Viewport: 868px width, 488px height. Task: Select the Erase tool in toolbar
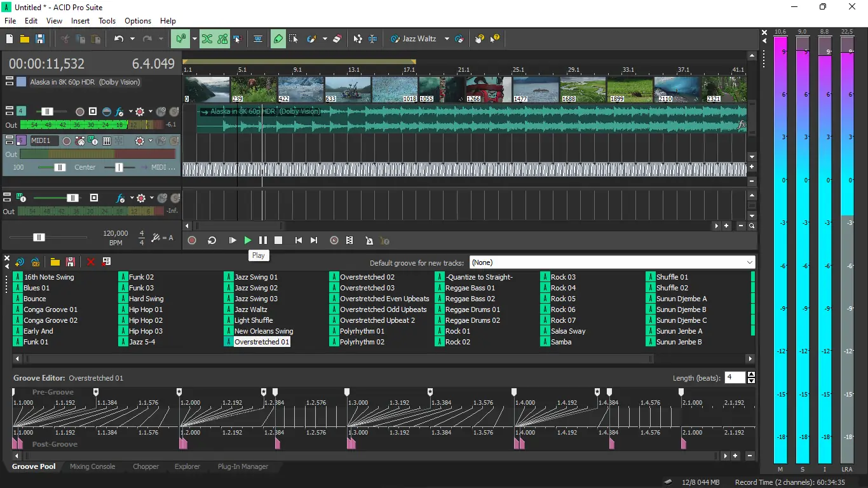[x=337, y=39]
